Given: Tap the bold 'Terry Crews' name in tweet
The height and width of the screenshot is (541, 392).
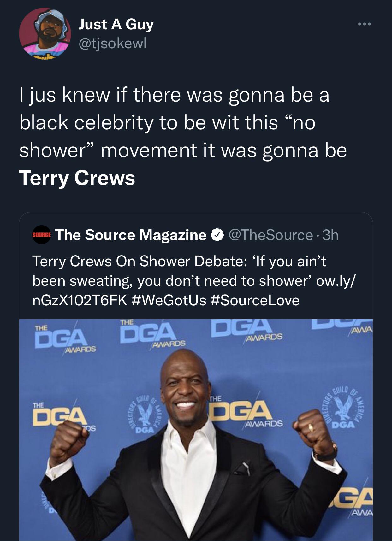Looking at the screenshot, I should click(77, 178).
